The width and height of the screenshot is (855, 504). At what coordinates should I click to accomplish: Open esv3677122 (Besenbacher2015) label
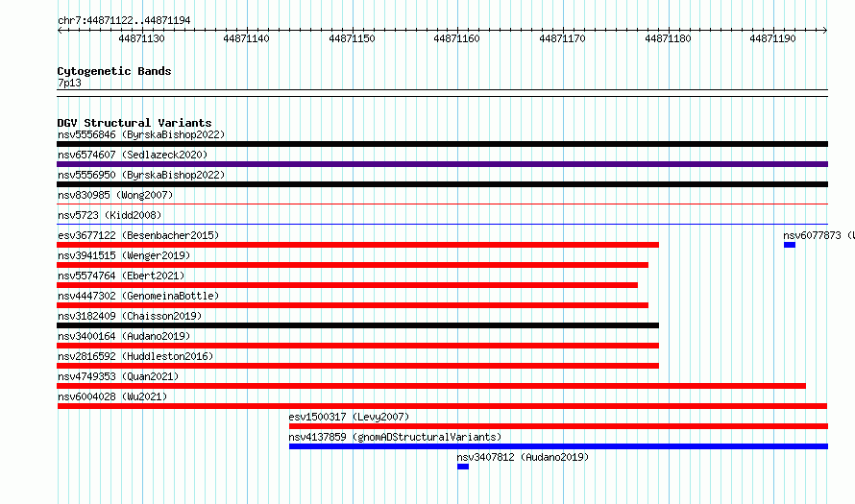(x=138, y=235)
